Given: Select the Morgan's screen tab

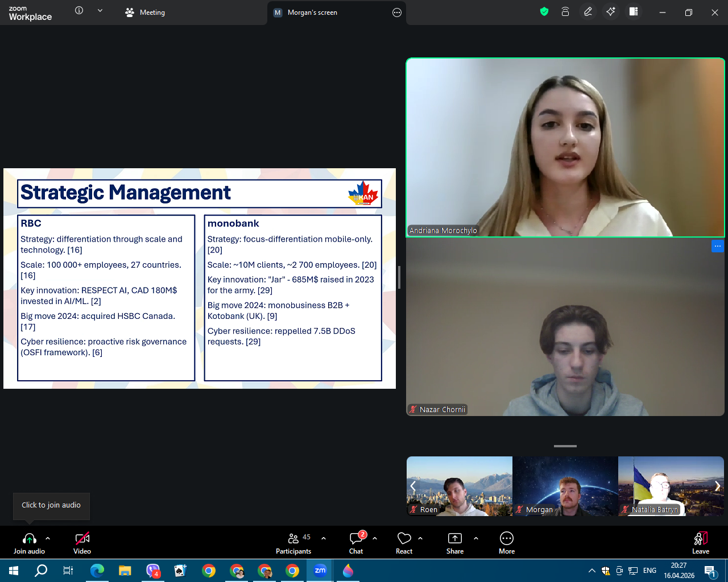Looking at the screenshot, I should (x=312, y=13).
